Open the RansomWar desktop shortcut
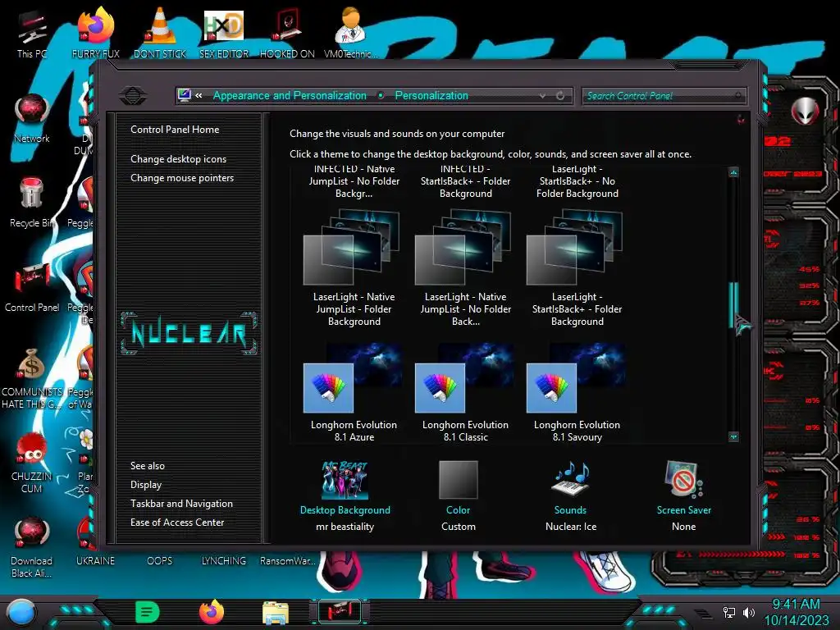Screen dimensions: 840x630 (x=287, y=560)
